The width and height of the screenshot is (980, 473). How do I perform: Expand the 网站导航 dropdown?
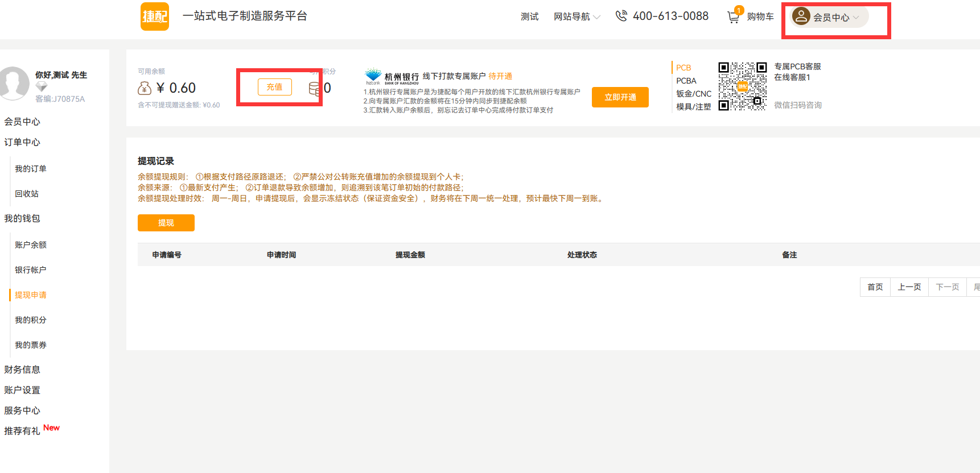coord(577,17)
